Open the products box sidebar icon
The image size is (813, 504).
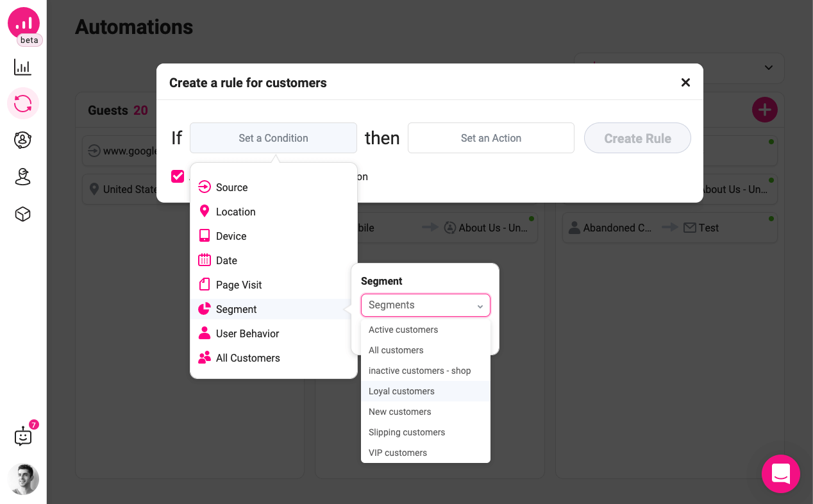coord(23,214)
